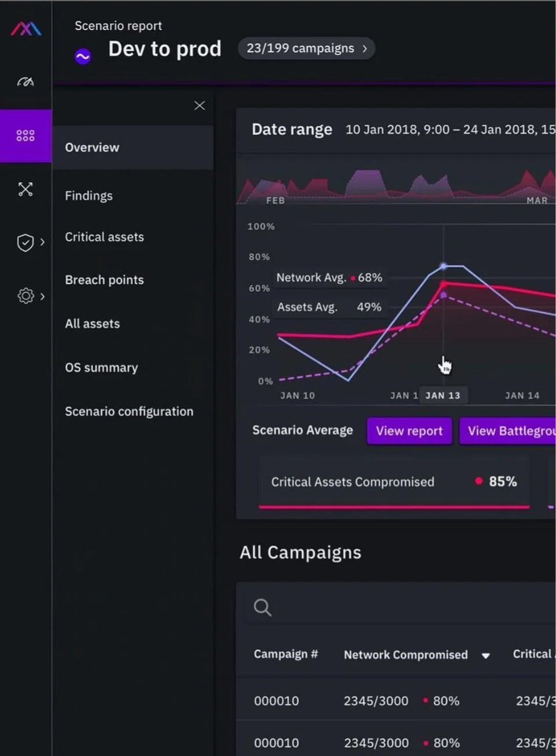The height and width of the screenshot is (756, 556).
Task: Click the Network Compromised sort arrow
Action: tap(486, 656)
